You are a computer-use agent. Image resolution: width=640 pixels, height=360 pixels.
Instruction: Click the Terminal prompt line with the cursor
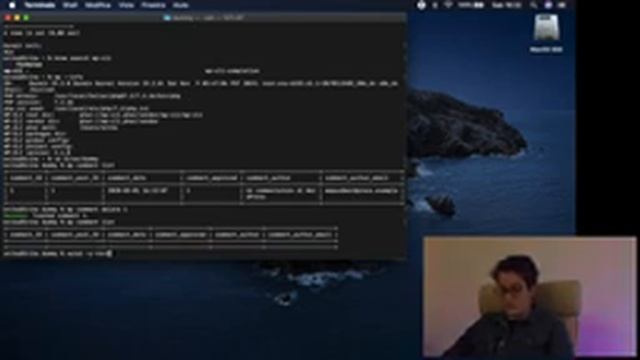pyautogui.click(x=58, y=253)
